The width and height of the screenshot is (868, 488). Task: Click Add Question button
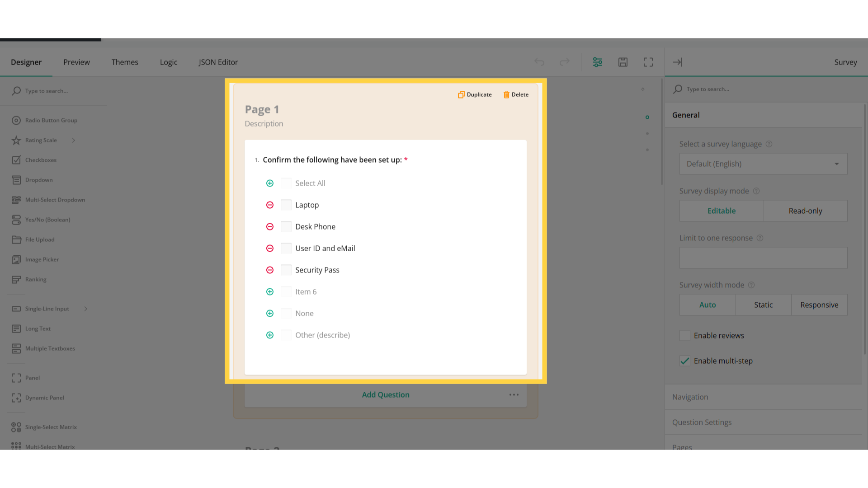[x=386, y=395]
